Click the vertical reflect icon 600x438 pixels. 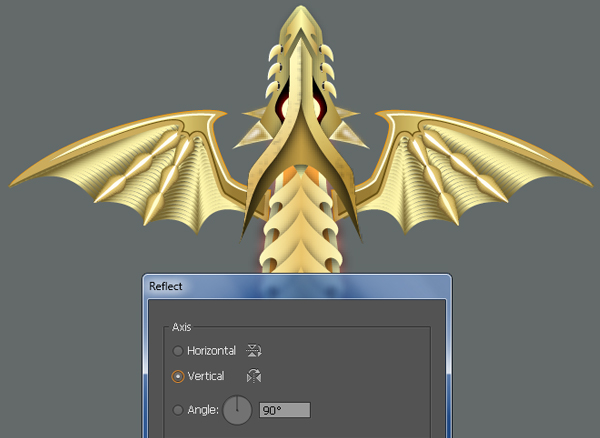[x=254, y=376]
